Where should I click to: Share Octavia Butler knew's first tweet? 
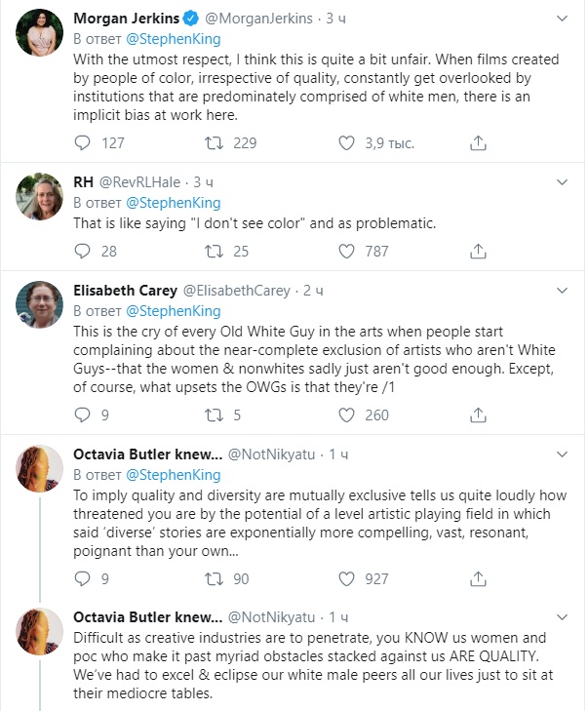coord(478,578)
